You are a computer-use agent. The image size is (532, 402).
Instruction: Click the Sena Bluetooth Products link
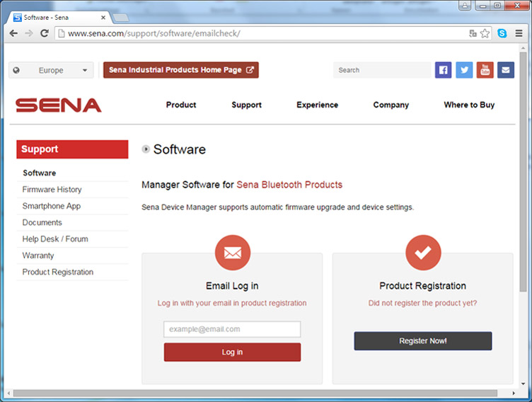click(x=289, y=185)
